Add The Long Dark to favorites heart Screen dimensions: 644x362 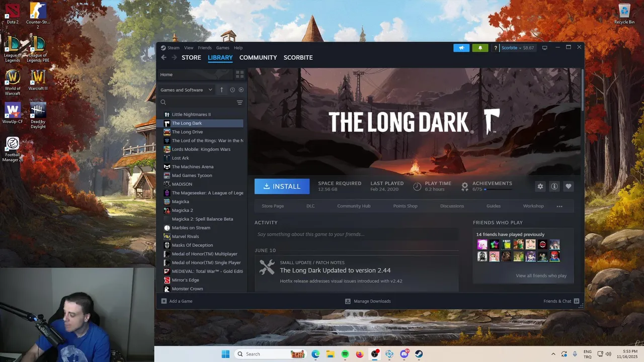(x=569, y=187)
